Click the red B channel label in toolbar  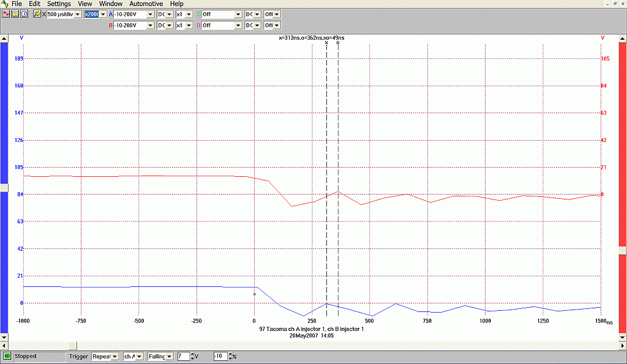click(x=111, y=26)
